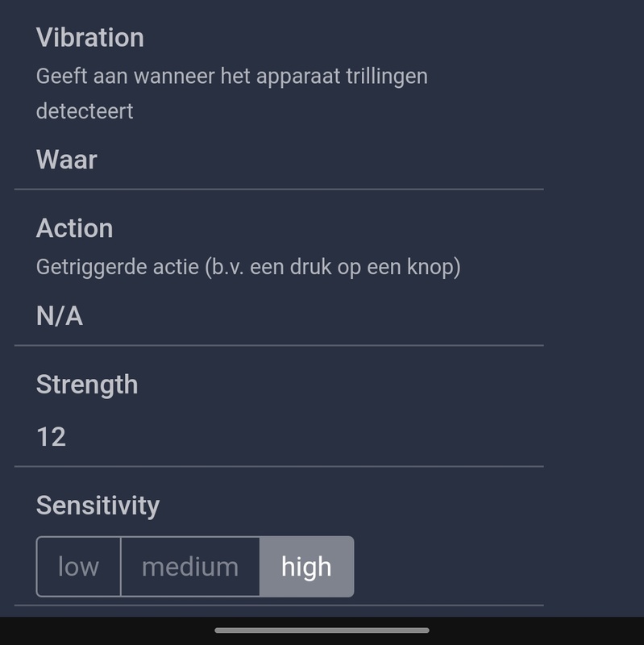Image resolution: width=644 pixels, height=645 pixels.
Task: Click the divider beneath the N/A value
Action: [x=279, y=345]
